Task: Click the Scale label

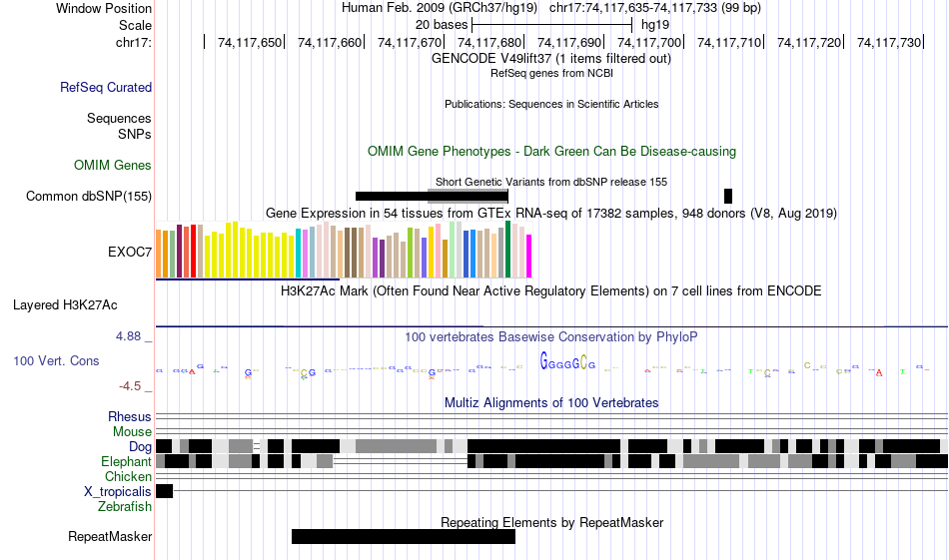Action: click(x=135, y=25)
